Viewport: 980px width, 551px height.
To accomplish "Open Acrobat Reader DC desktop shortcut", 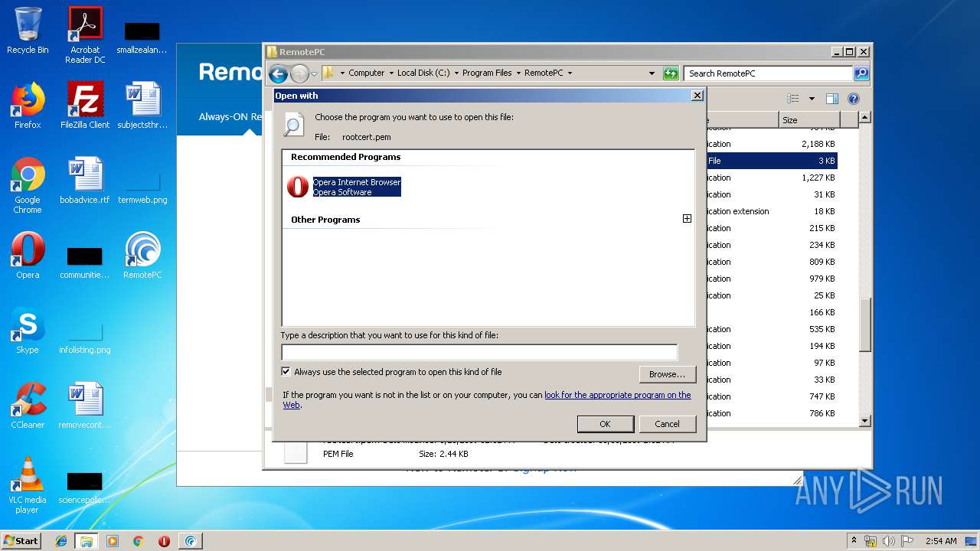I will pos(85,35).
